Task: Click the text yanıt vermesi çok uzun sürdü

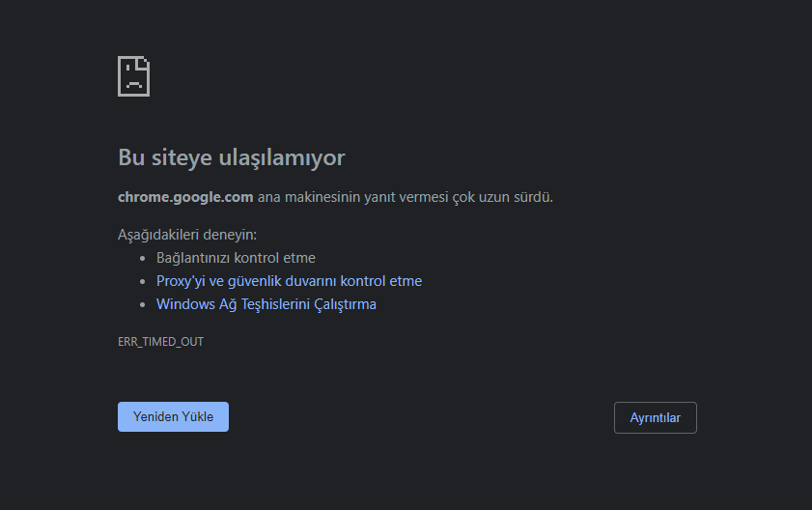Action: (x=459, y=197)
